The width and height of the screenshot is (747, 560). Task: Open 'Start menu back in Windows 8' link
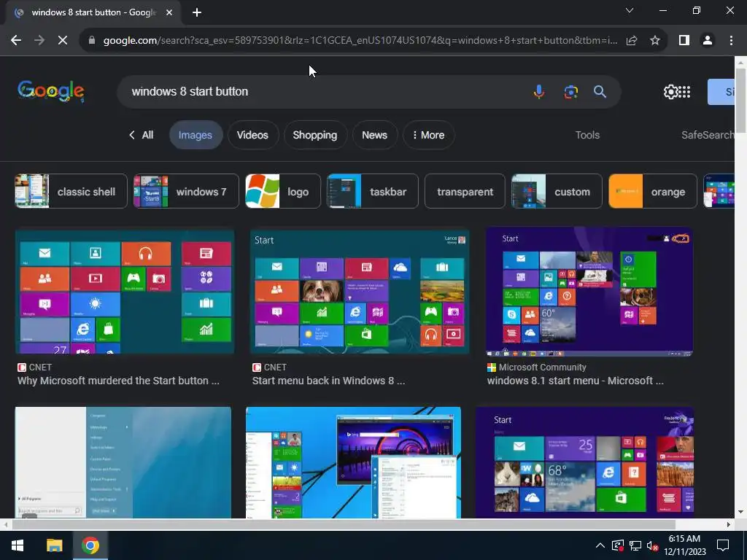pyautogui.click(x=328, y=381)
